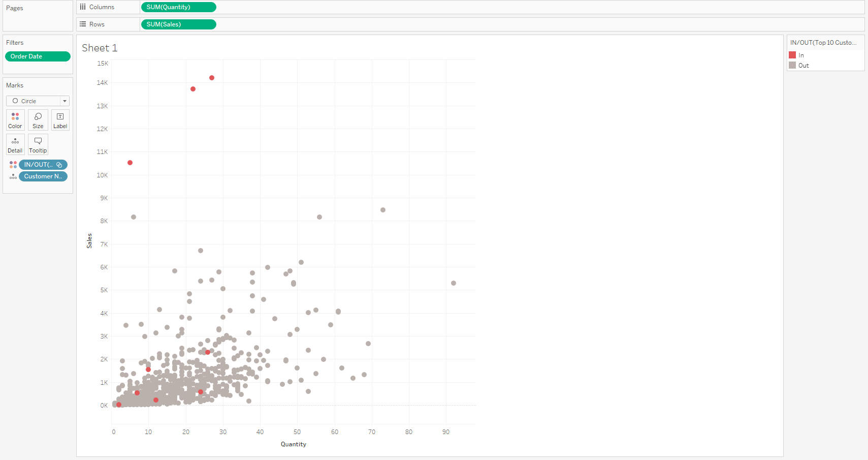This screenshot has width=868, height=460.
Task: Click the Out legend label
Action: (x=803, y=66)
